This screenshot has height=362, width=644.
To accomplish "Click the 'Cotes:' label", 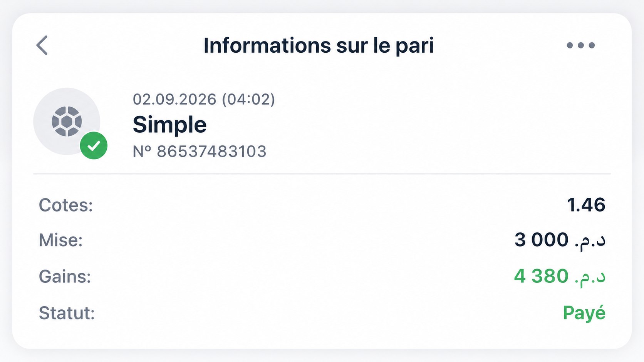I will coord(66,205).
